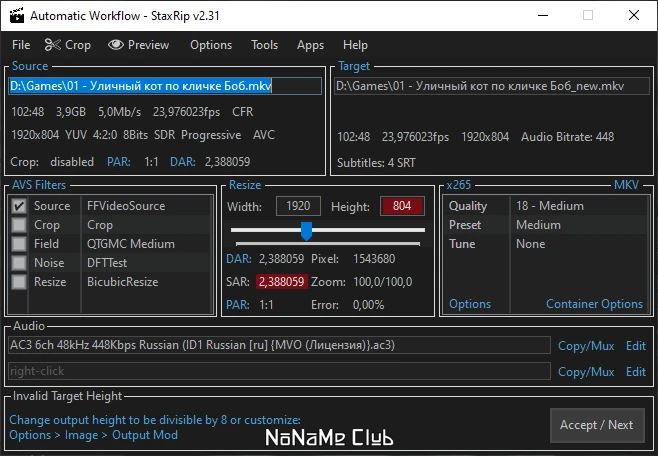Click the Accept / Next button
The height and width of the screenshot is (456, 658).
tap(597, 425)
